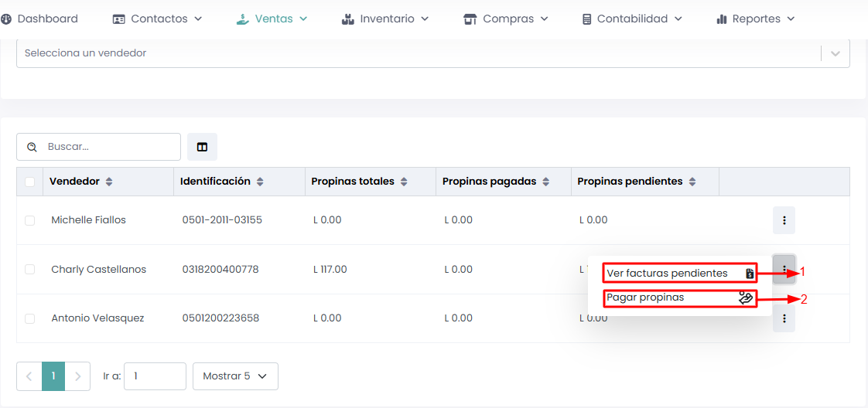Click the column visibility icon beside search
This screenshot has height=408, width=868.
tap(202, 147)
